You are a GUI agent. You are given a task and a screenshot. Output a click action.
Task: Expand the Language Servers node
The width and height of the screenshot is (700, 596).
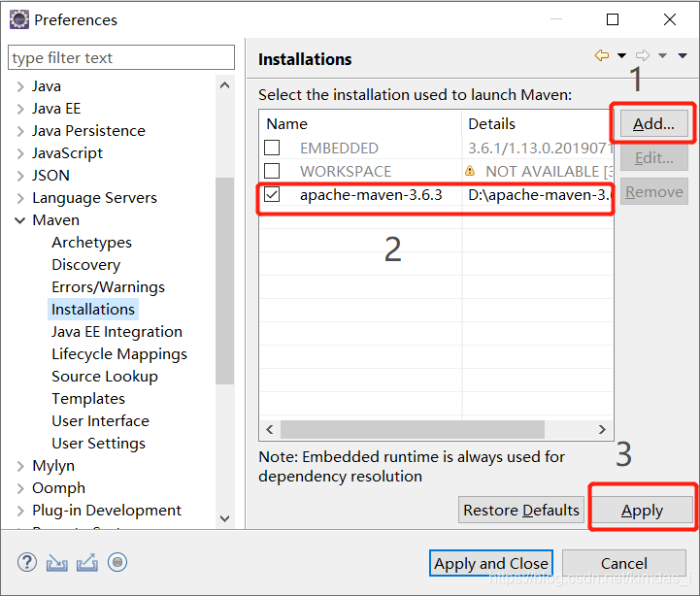pos(20,198)
